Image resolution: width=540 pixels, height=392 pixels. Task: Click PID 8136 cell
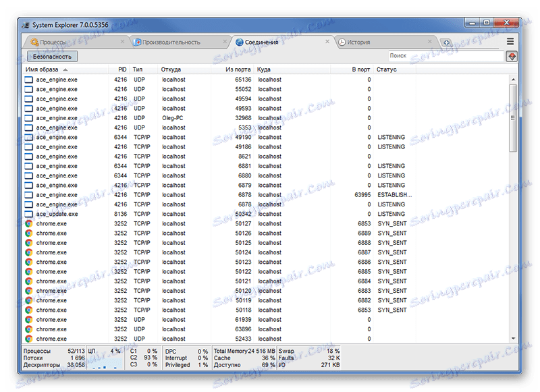point(121,214)
